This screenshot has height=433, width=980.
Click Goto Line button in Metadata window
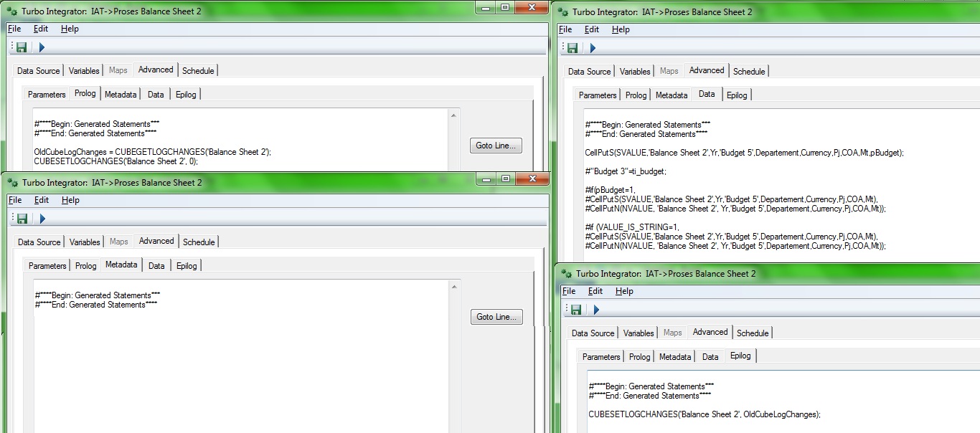[x=496, y=317]
